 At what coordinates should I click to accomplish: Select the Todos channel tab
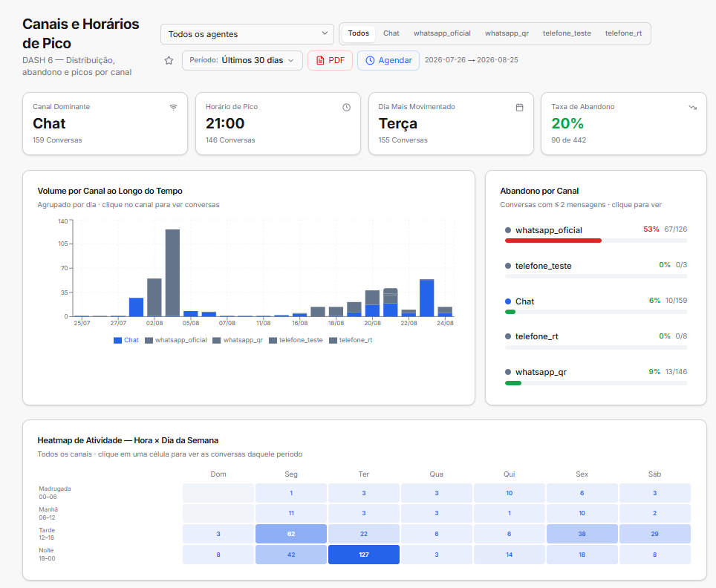tap(359, 33)
